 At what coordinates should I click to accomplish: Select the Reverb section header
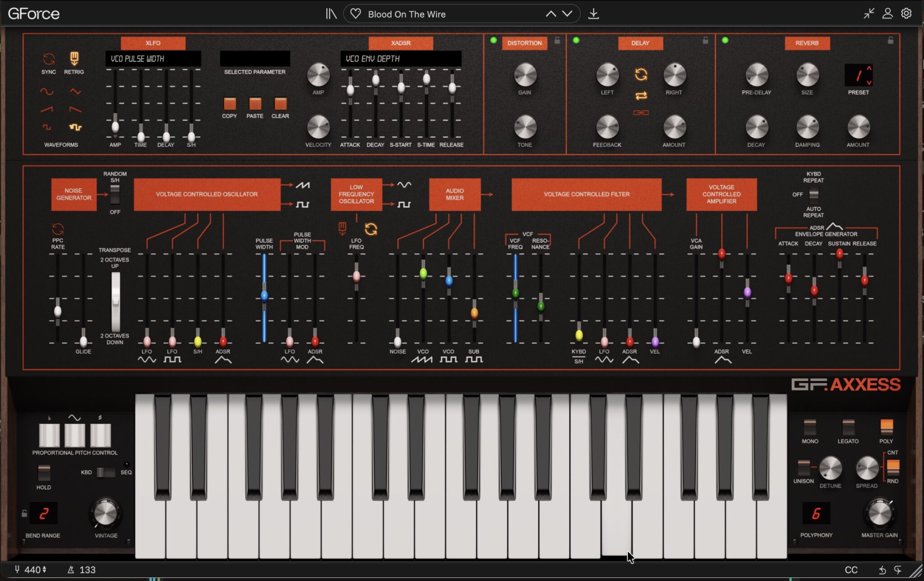tap(807, 43)
